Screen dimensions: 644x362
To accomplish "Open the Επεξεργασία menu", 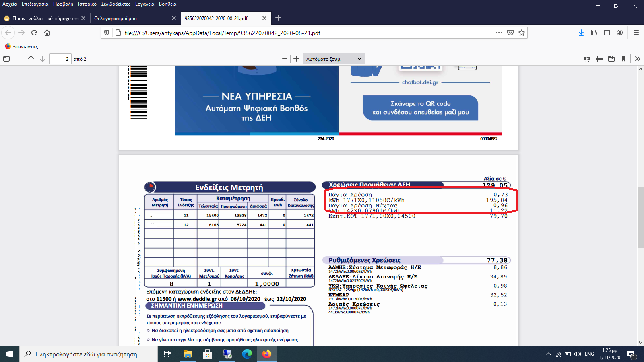I will click(35, 4).
